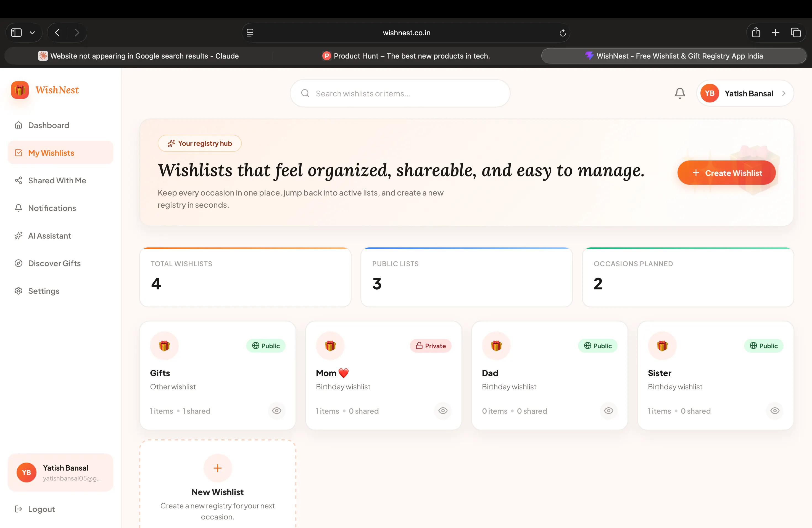Click the WishNest brand name

57,90
